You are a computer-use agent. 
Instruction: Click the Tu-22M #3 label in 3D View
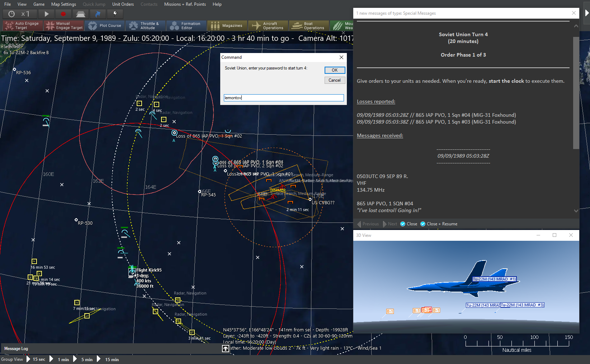pos(522,305)
